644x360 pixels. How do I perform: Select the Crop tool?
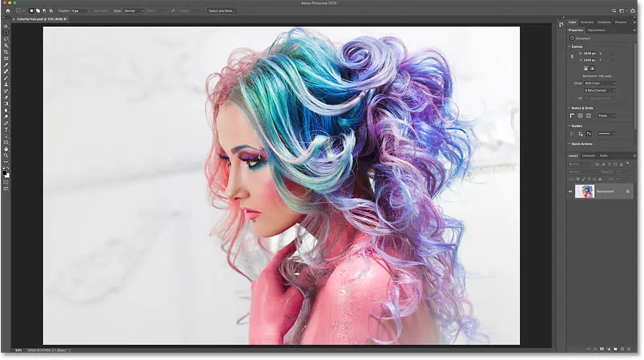point(6,52)
